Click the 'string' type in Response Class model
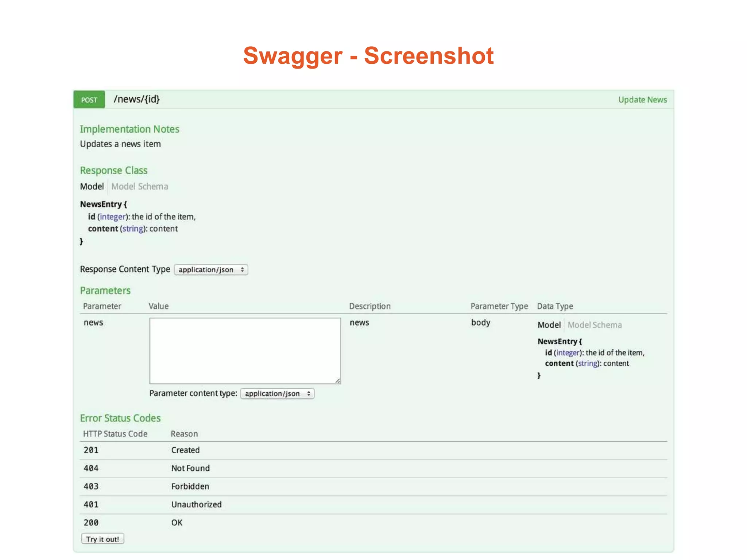 click(133, 229)
